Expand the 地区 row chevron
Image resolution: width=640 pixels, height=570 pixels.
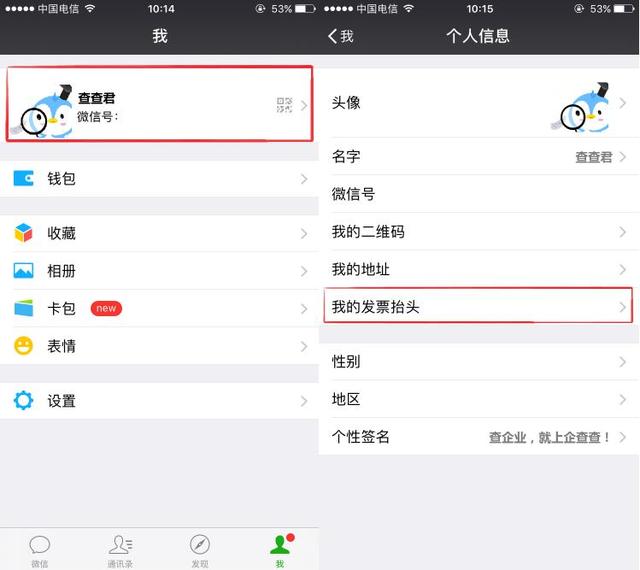[x=622, y=399]
